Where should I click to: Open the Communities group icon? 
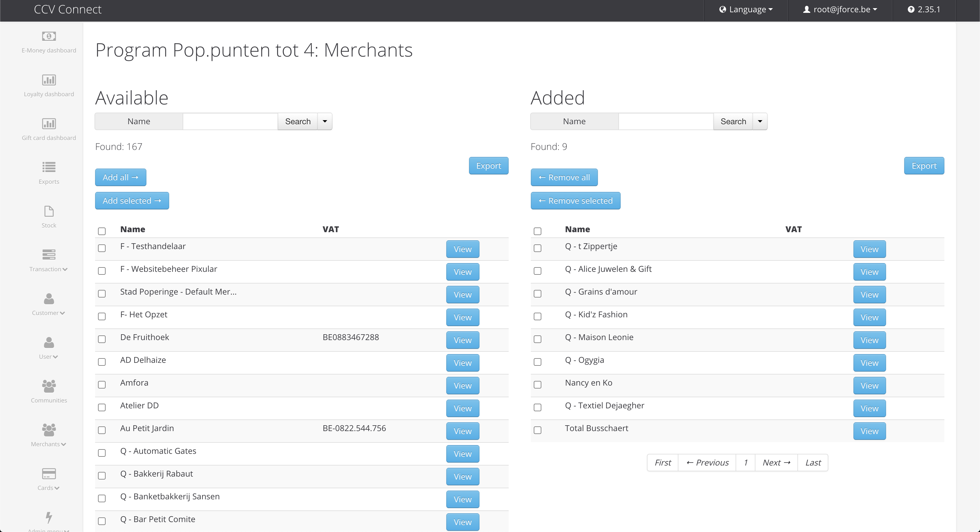(x=49, y=386)
